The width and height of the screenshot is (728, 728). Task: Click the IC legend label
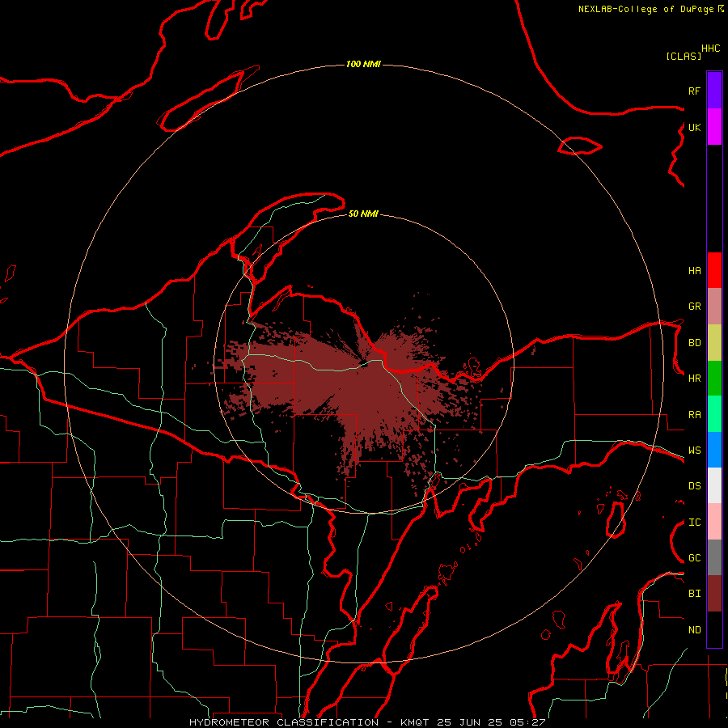pyautogui.click(x=694, y=523)
